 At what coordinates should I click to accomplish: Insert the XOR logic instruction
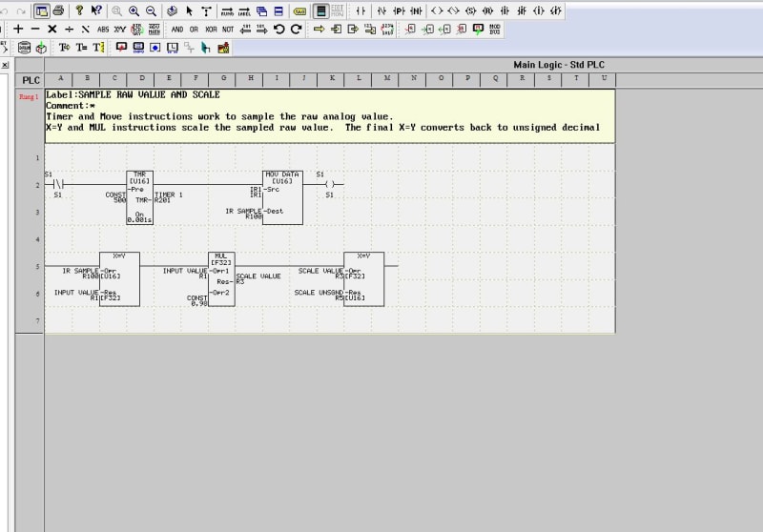pos(211,30)
